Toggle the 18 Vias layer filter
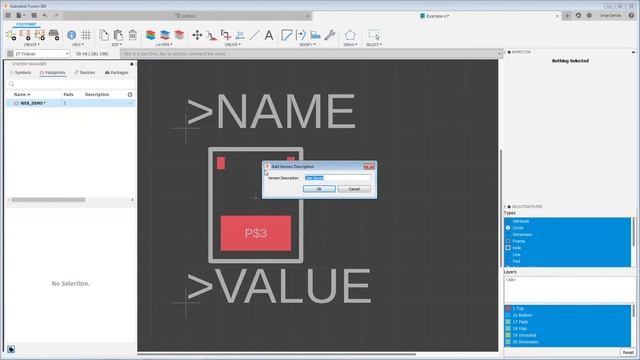The image size is (640, 360). [568, 329]
